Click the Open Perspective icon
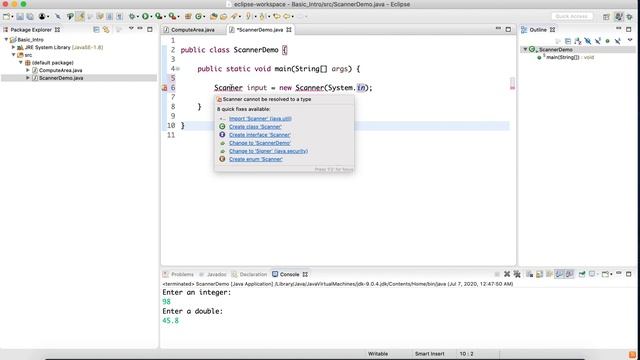 606,17
